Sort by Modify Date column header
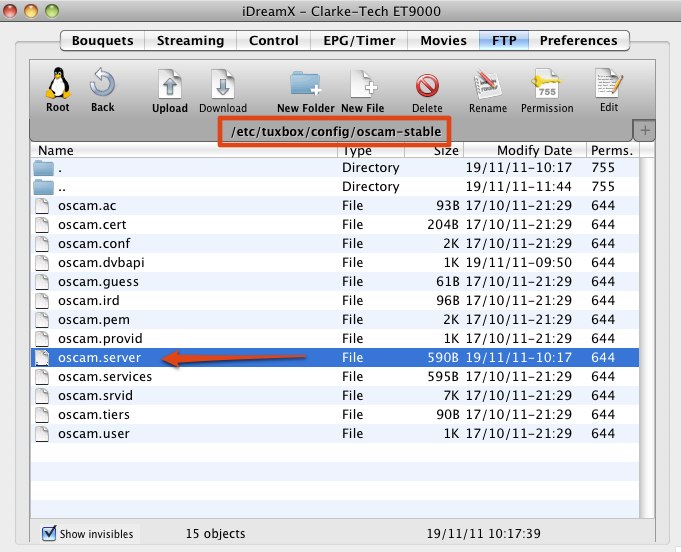 tap(525, 150)
